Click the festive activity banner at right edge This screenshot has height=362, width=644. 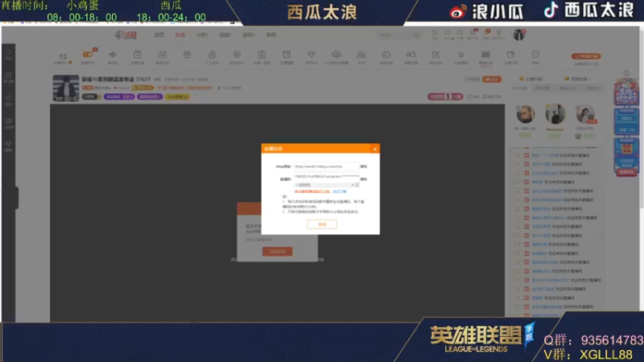point(626,91)
